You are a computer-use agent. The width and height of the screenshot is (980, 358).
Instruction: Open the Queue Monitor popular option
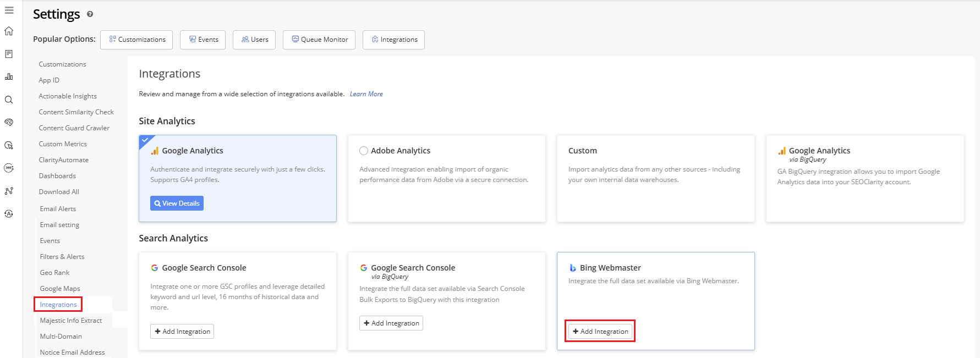319,40
